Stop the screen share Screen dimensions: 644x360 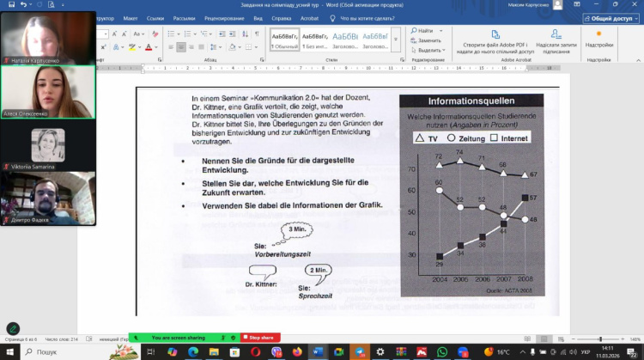tap(260, 338)
